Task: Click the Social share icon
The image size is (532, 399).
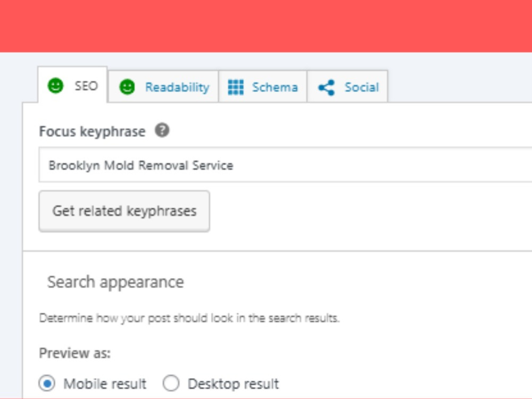Action: [327, 88]
